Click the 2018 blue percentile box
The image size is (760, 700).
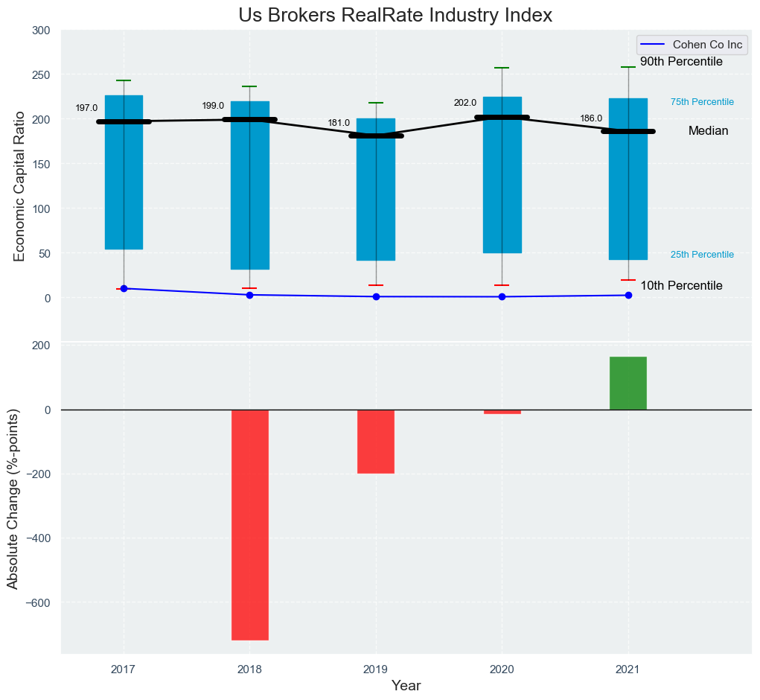pos(250,185)
